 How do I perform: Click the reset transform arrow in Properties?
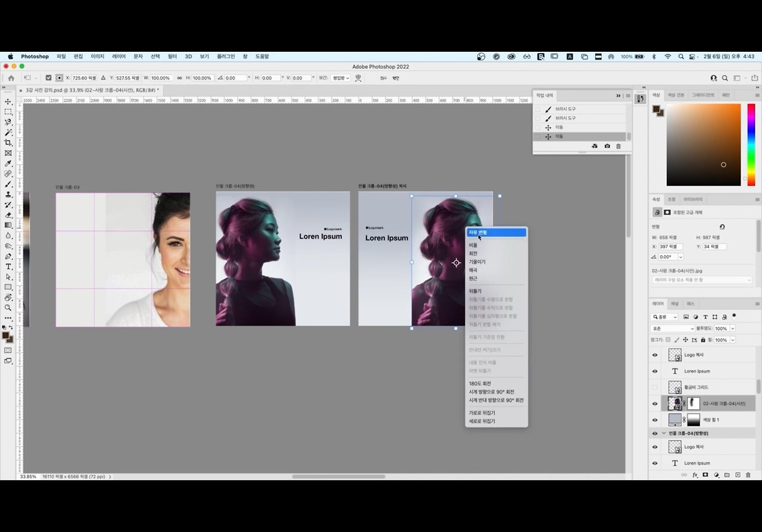point(722,227)
